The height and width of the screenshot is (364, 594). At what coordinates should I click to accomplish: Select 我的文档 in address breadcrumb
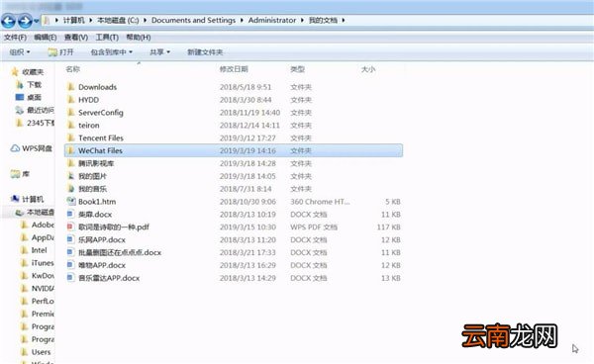pyautogui.click(x=323, y=21)
